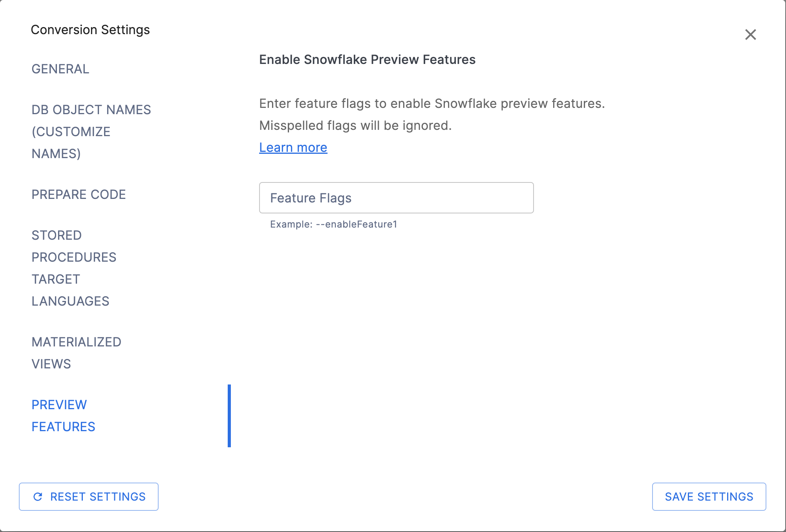Select the PREPARE CODE section

(x=79, y=195)
